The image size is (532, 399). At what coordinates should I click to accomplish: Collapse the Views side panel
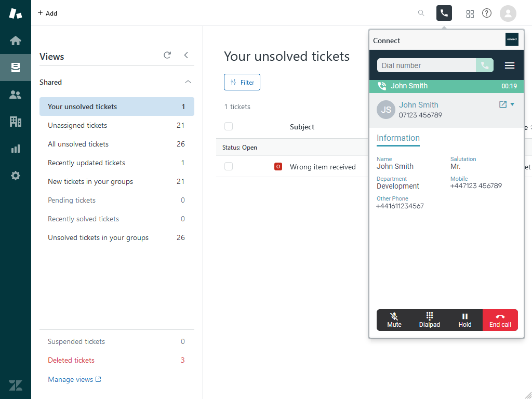[186, 55]
